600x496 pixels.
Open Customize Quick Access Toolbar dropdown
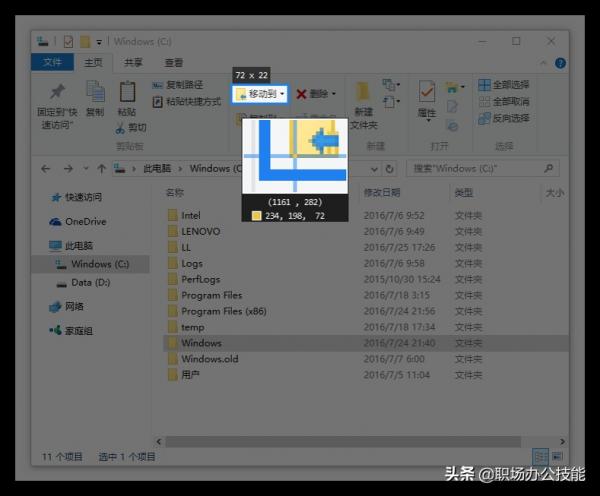point(99,42)
